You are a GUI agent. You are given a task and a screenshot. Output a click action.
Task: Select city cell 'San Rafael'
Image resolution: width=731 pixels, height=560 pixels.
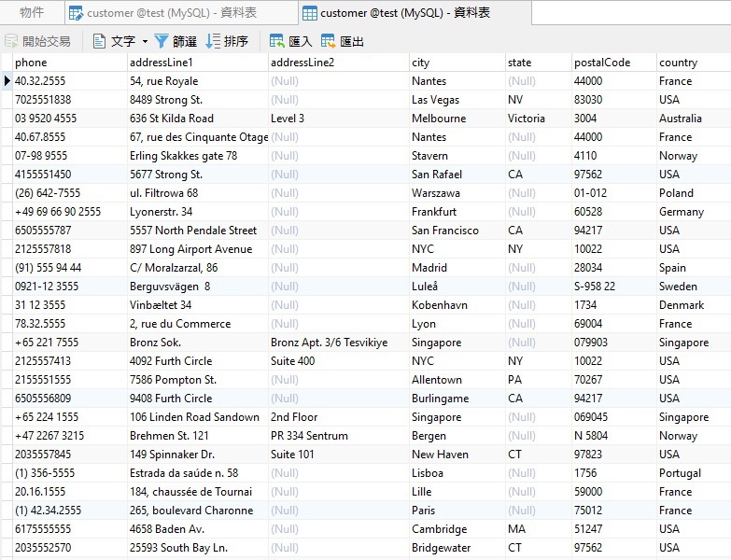[457, 175]
